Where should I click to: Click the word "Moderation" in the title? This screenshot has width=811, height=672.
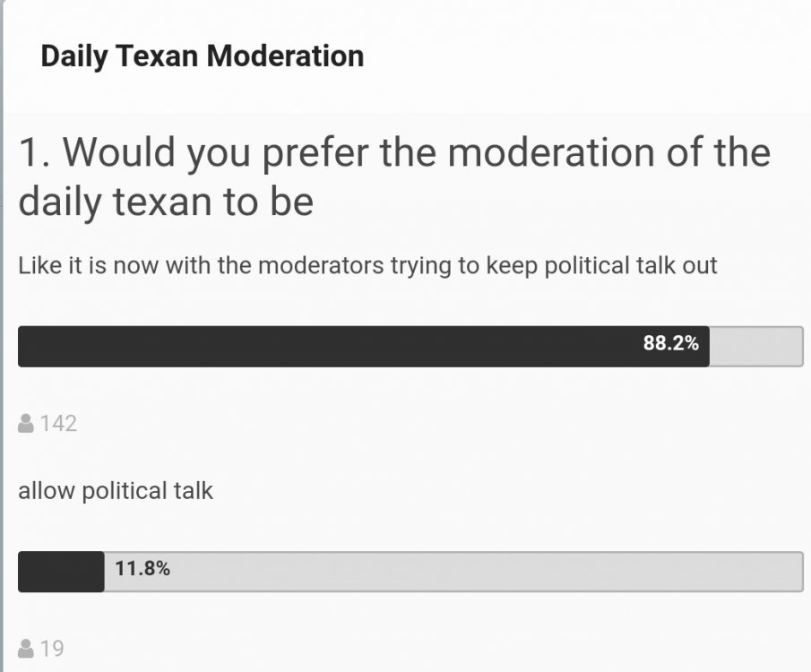coord(285,56)
